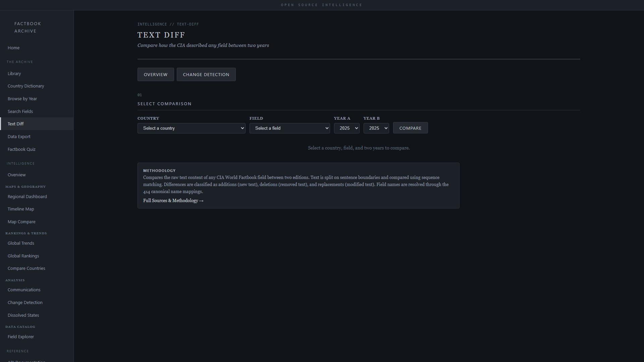Open the Data Export page

(x=19, y=137)
